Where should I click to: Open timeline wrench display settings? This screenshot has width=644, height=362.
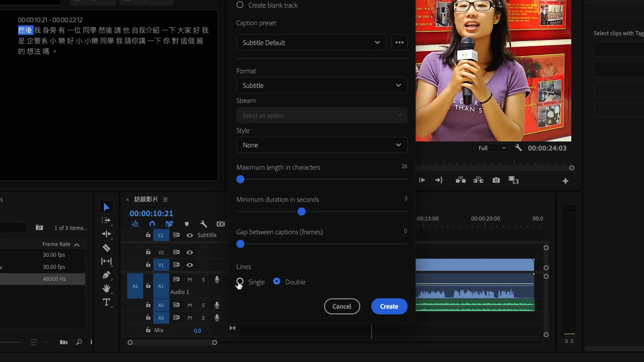point(203,224)
